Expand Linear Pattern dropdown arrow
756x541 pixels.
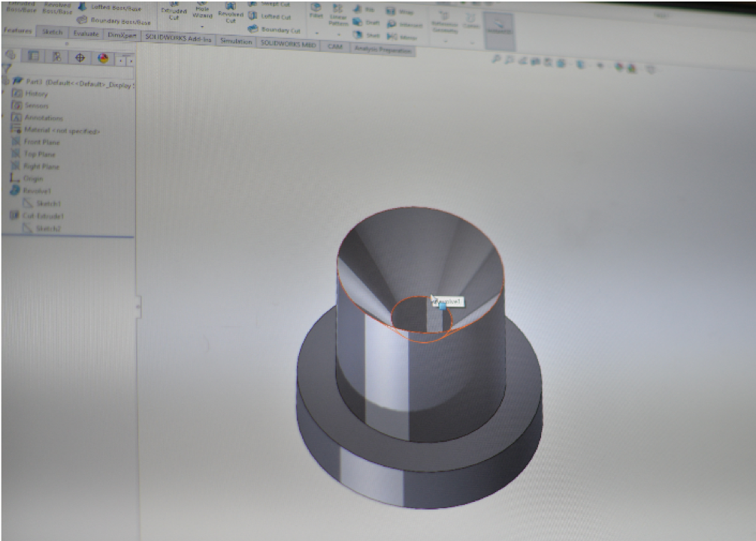[x=339, y=35]
